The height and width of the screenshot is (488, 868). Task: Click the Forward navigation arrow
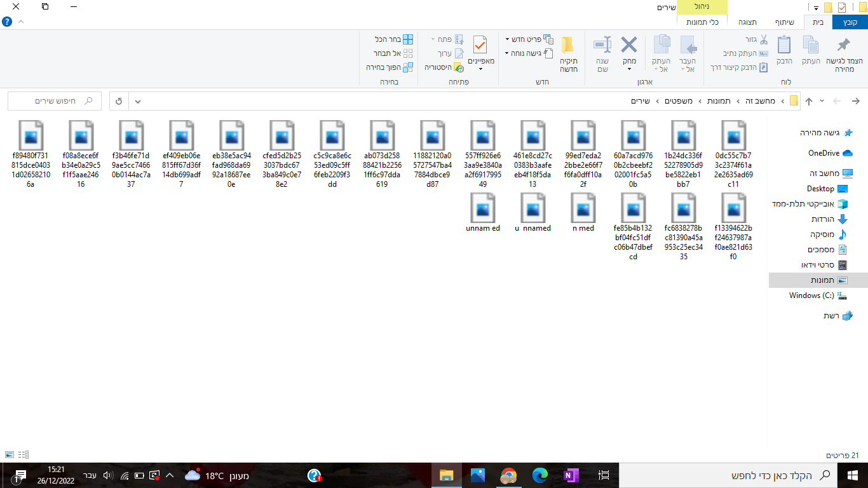click(837, 101)
